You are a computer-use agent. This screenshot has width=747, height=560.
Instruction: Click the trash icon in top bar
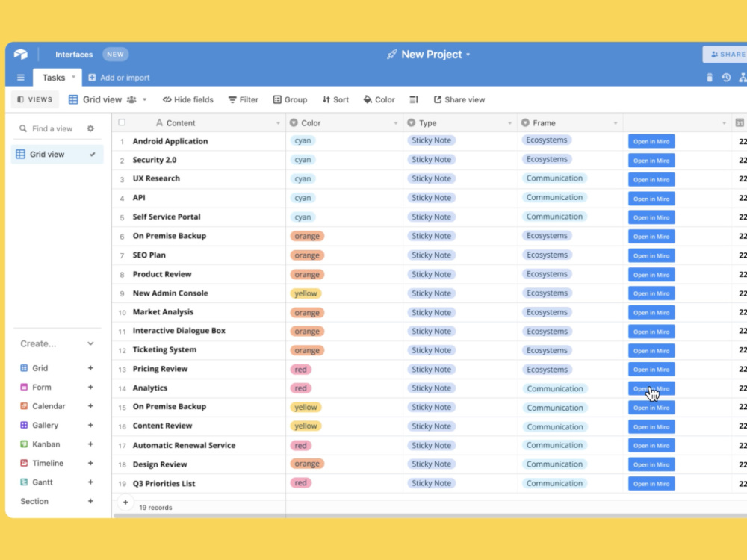pos(710,78)
